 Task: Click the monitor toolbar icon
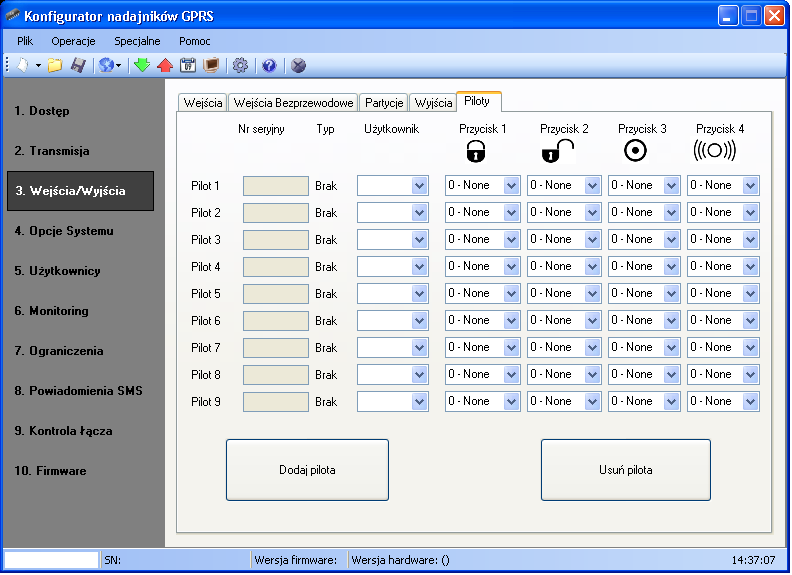click(211, 65)
